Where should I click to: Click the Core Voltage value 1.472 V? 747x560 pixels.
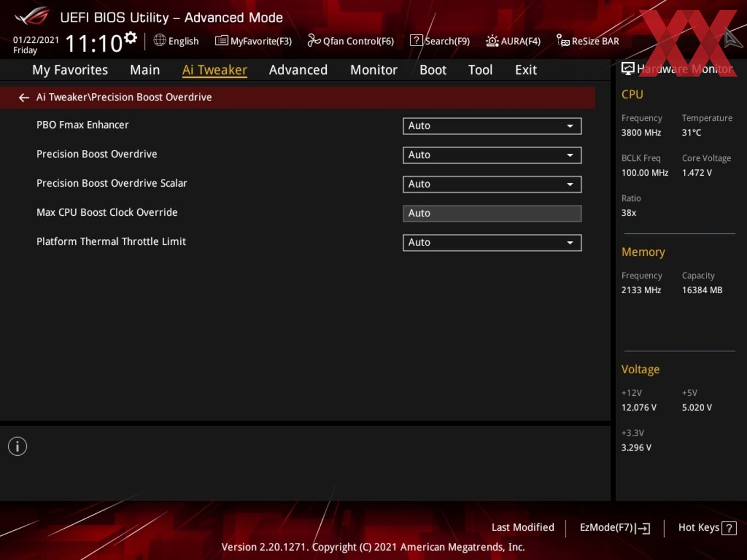click(x=696, y=172)
